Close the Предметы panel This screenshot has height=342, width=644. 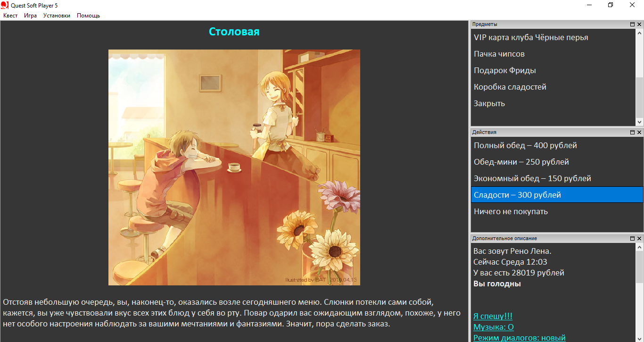(x=639, y=24)
